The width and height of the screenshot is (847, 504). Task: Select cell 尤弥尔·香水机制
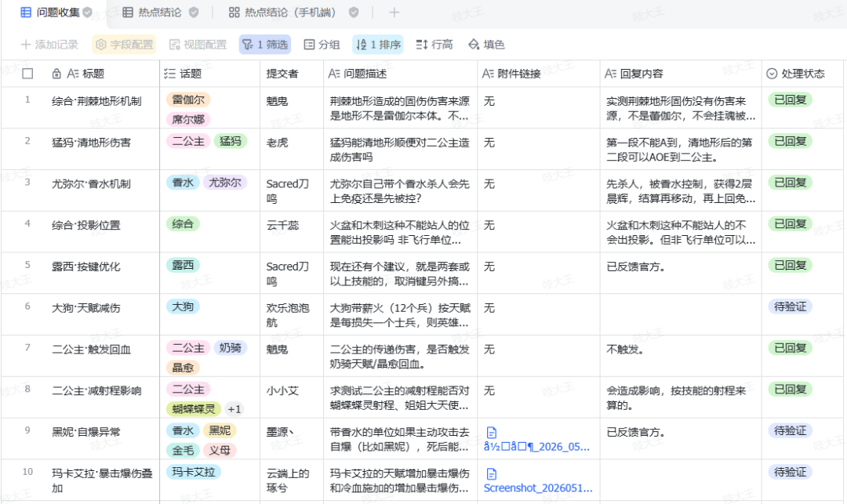103,190
